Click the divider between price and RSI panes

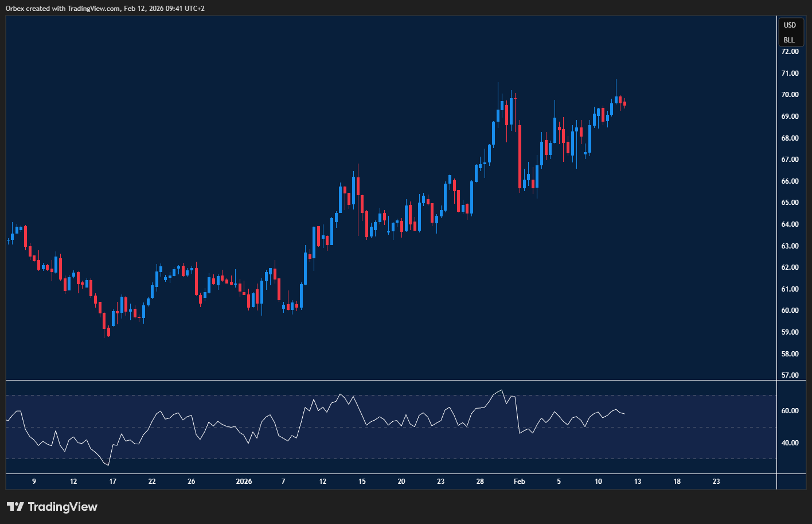(390, 380)
